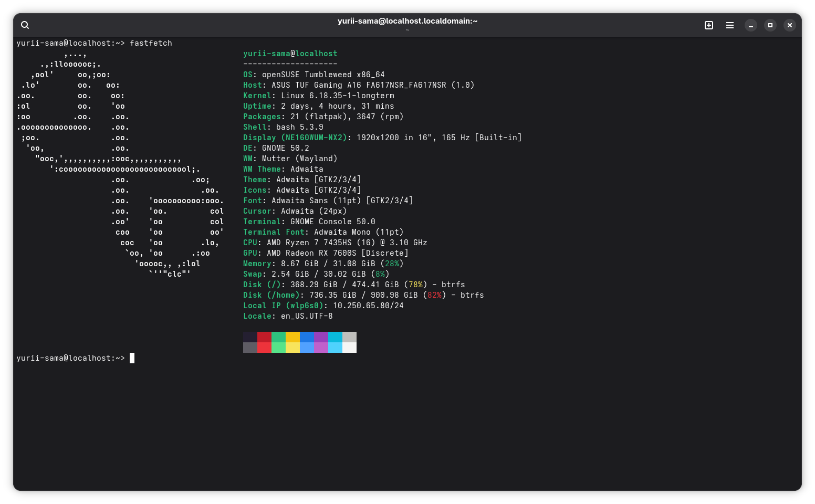Click the 'Terminal: GNOME Console 50.0' line
This screenshot has height=504, width=815.
pos(309,222)
